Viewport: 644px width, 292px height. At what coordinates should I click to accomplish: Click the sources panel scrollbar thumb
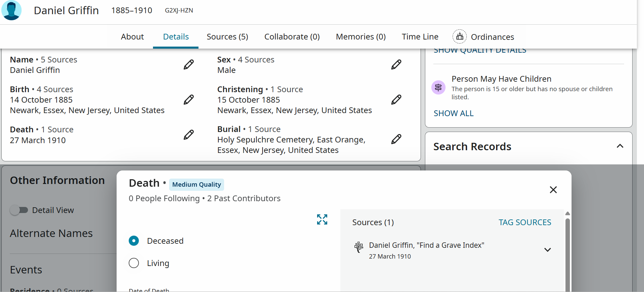click(568, 253)
